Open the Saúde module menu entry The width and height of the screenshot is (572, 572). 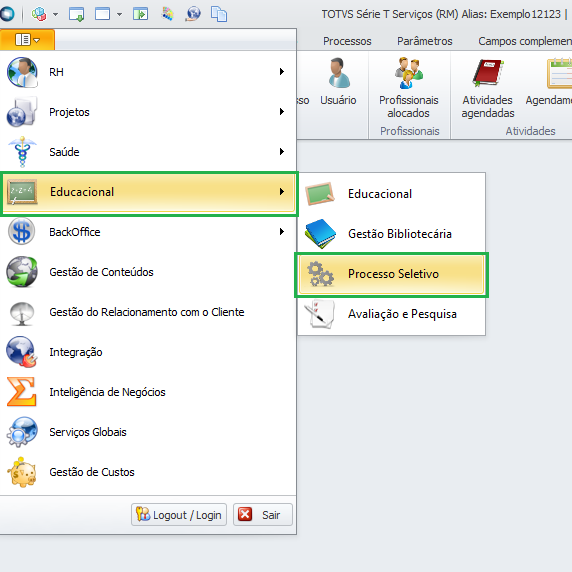(148, 152)
